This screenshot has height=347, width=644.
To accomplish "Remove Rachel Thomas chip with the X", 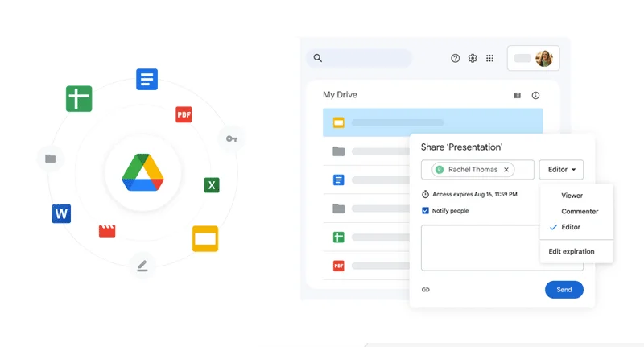I will pos(506,170).
